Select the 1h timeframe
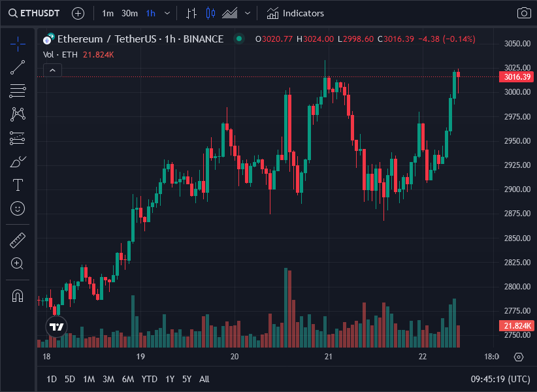This screenshot has width=537, height=392. 151,13
